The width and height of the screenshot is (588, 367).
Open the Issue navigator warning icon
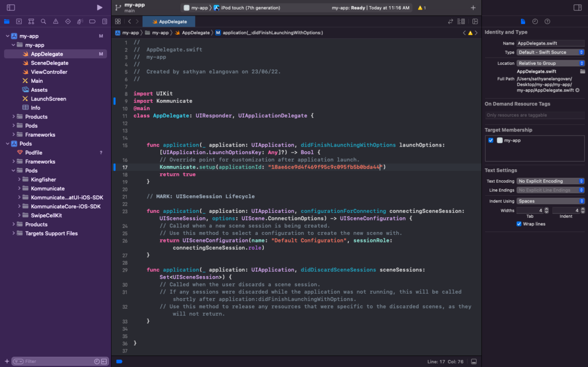click(55, 22)
